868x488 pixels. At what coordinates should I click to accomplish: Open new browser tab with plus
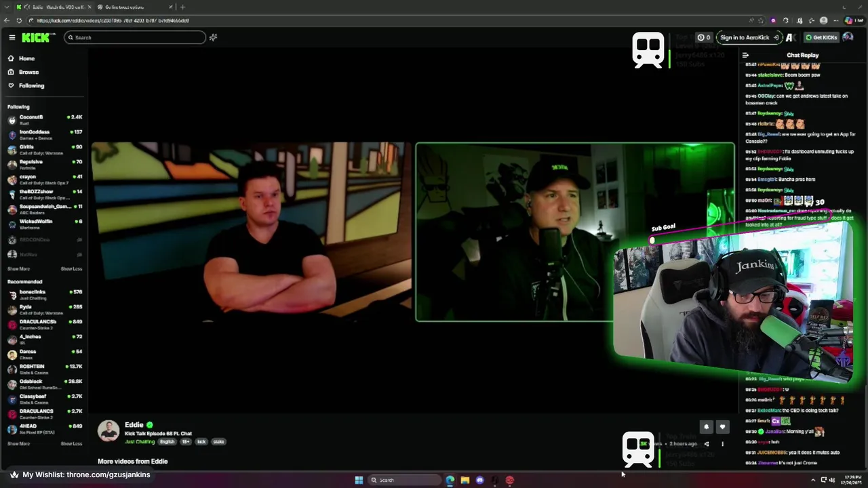pos(182,7)
